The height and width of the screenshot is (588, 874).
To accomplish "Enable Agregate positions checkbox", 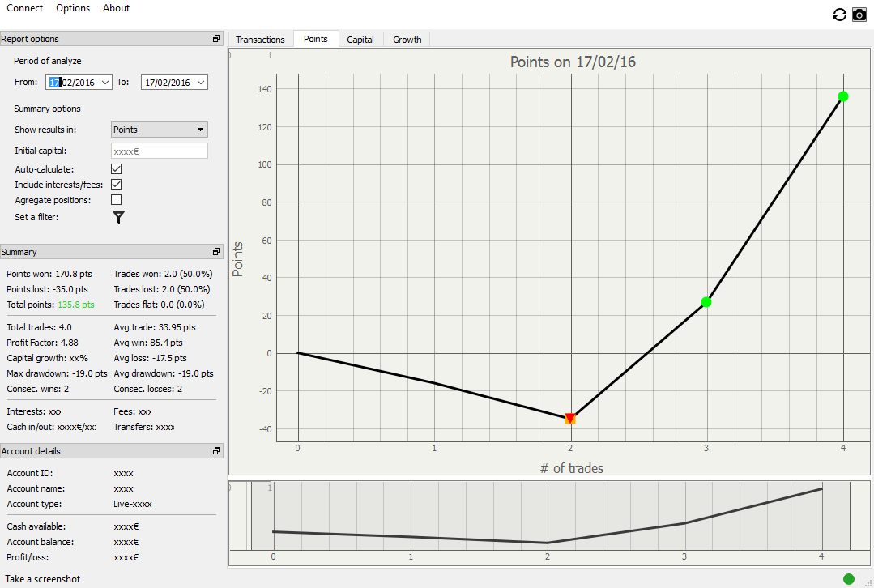I will click(x=116, y=199).
